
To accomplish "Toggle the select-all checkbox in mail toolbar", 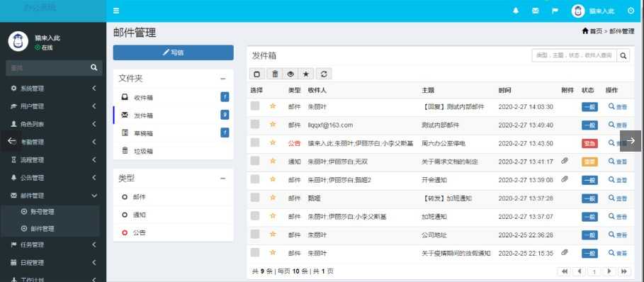I will pos(257,74).
